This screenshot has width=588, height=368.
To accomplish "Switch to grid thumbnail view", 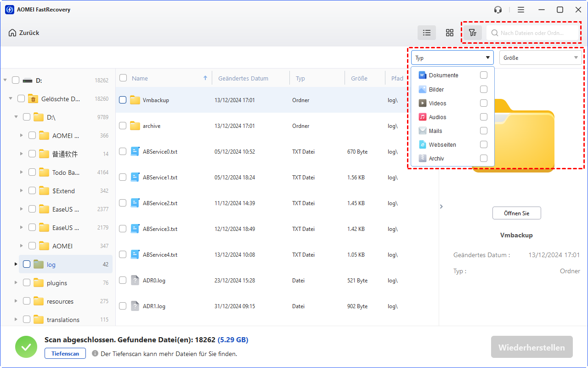I will pyautogui.click(x=450, y=33).
